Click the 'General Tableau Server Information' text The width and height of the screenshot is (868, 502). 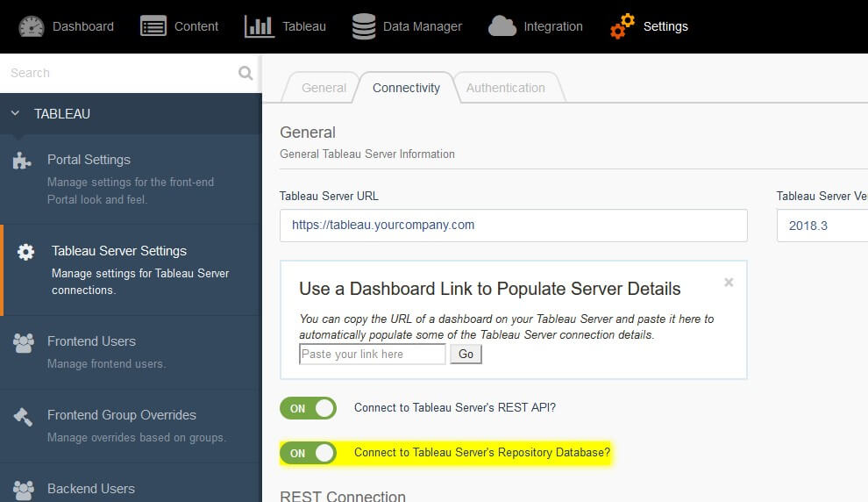tap(367, 154)
